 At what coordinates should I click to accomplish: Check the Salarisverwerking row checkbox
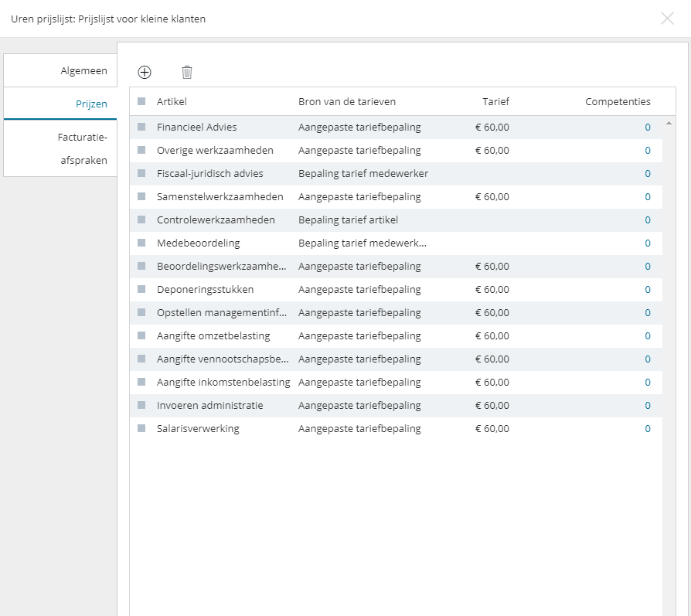[x=141, y=428]
